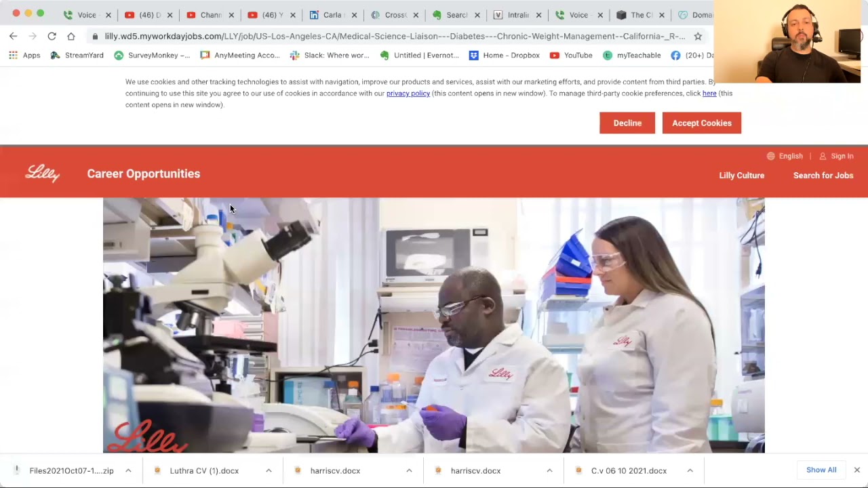Close the Carla LinkedIn tab
This screenshot has height=488, width=868.
tap(354, 15)
